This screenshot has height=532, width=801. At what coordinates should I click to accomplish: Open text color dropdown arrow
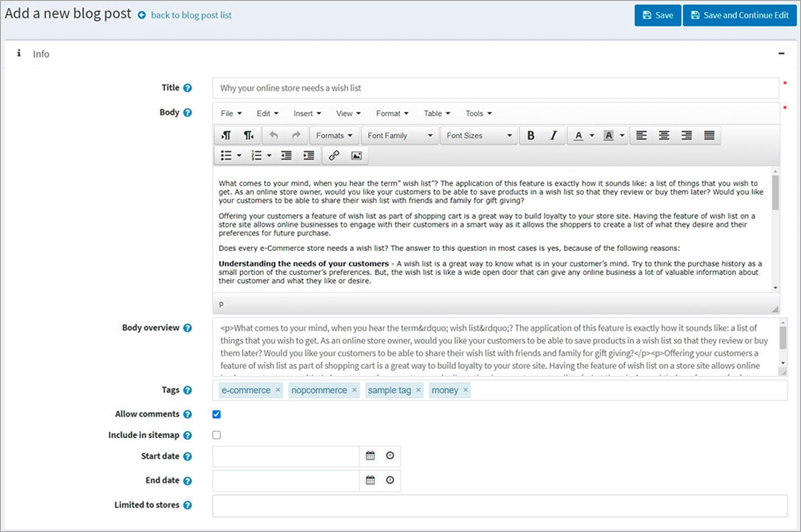(592, 136)
